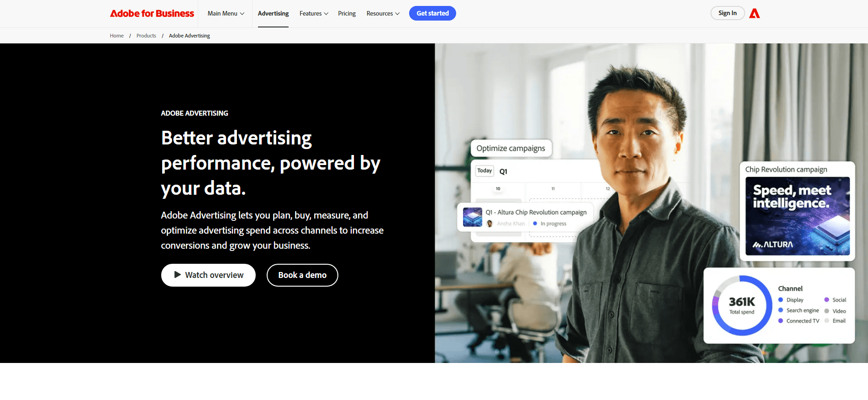Open the Resources dropdown menu
Viewport: 868px width, 400px height.
click(x=383, y=13)
